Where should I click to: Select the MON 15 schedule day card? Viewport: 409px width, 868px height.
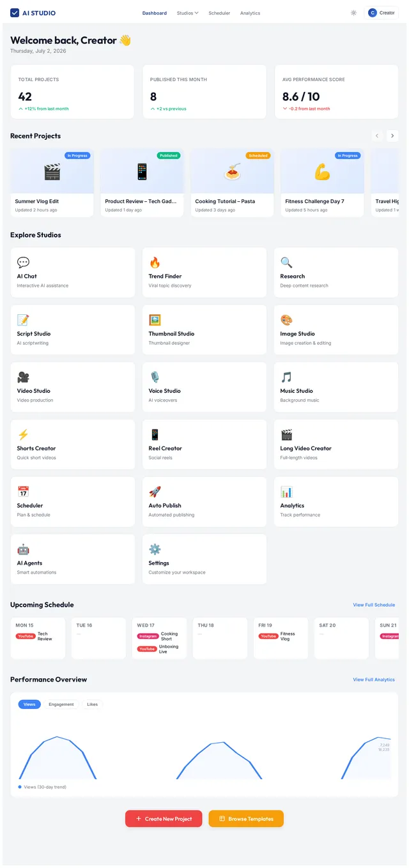point(38,638)
